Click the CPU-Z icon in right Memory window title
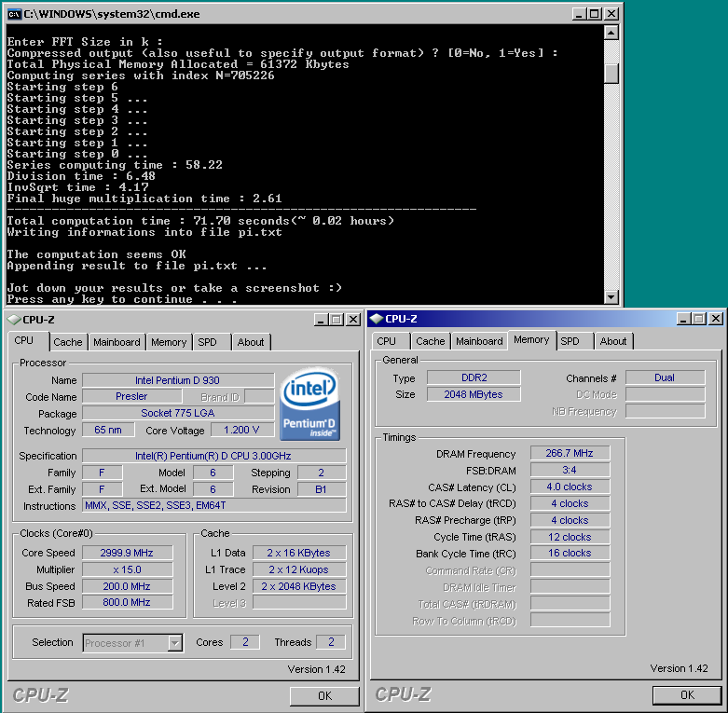The image size is (728, 713). [x=376, y=319]
